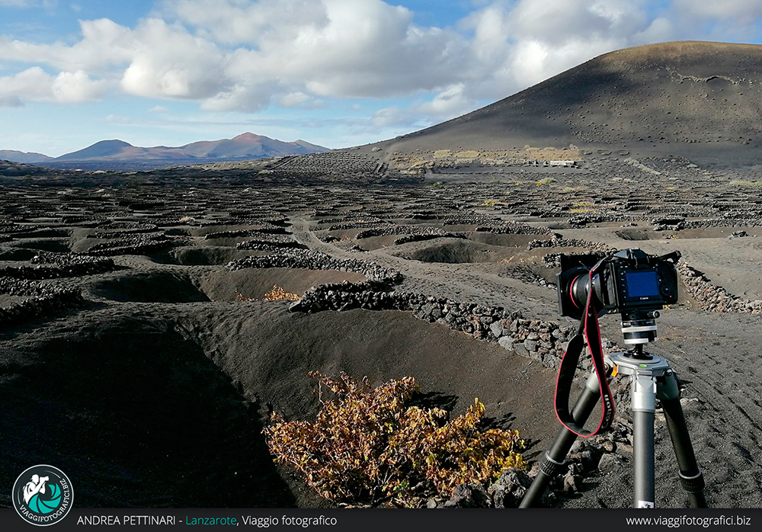Click the Viaggi Fotografici circular logo
Viewport: 762px width, 532px height.
tap(43, 495)
